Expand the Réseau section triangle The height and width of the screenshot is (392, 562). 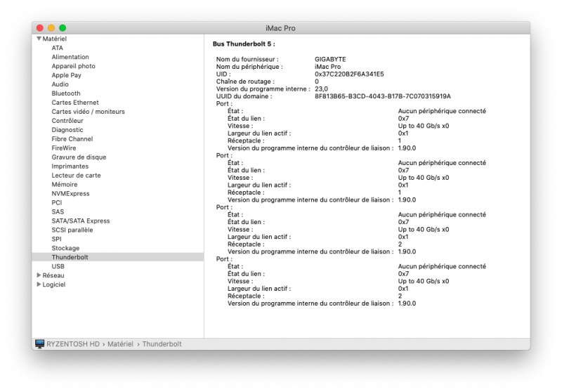[x=39, y=275]
